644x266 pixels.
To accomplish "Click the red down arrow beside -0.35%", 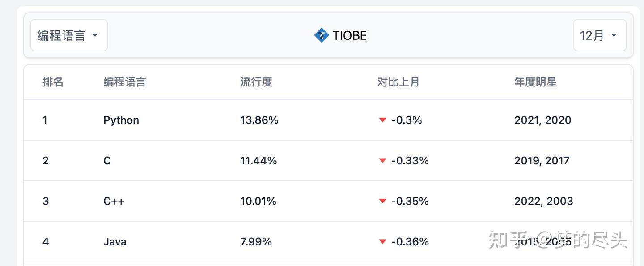I will pos(382,202).
